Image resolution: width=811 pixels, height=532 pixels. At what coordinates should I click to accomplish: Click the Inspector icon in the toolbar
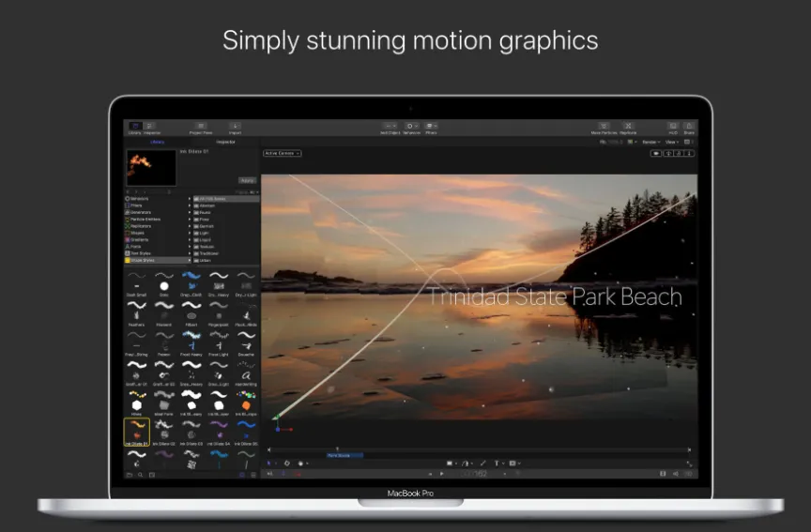(x=150, y=126)
